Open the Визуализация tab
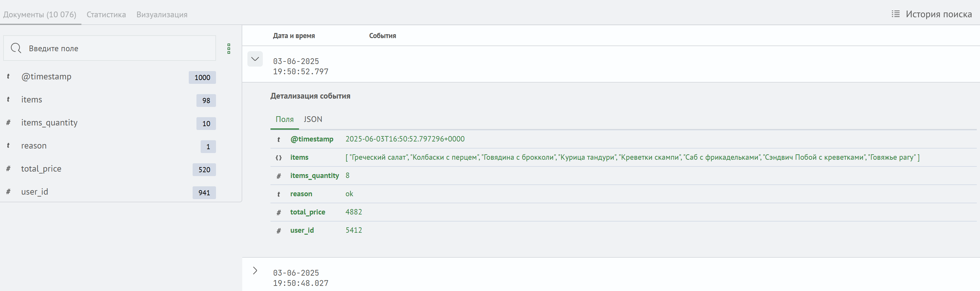The width and height of the screenshot is (980, 291). tap(162, 14)
